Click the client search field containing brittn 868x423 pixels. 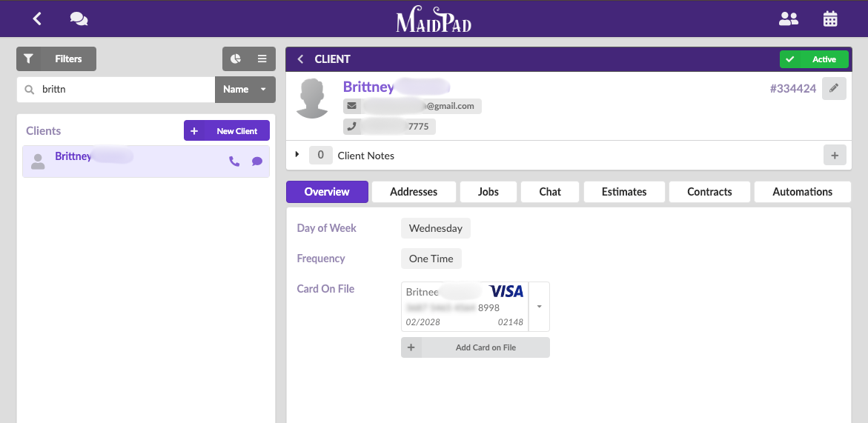(116, 89)
